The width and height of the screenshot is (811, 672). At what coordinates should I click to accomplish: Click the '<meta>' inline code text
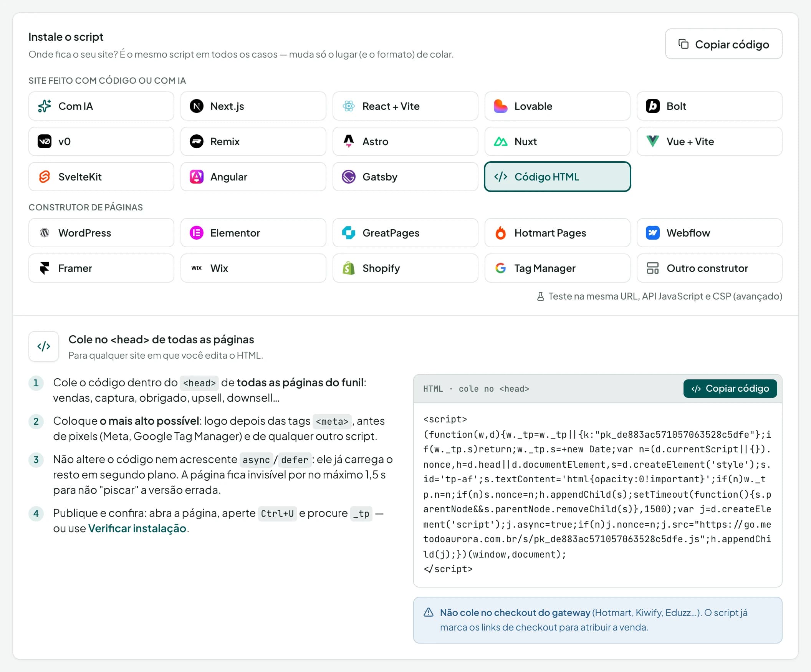click(332, 421)
